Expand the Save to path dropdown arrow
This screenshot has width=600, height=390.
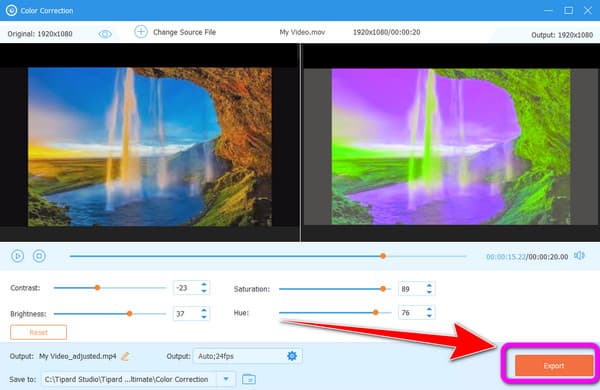(226, 379)
